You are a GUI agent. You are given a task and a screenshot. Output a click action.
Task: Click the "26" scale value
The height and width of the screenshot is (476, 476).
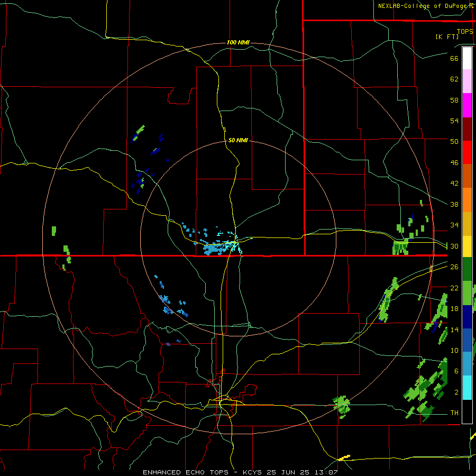tap(454, 267)
